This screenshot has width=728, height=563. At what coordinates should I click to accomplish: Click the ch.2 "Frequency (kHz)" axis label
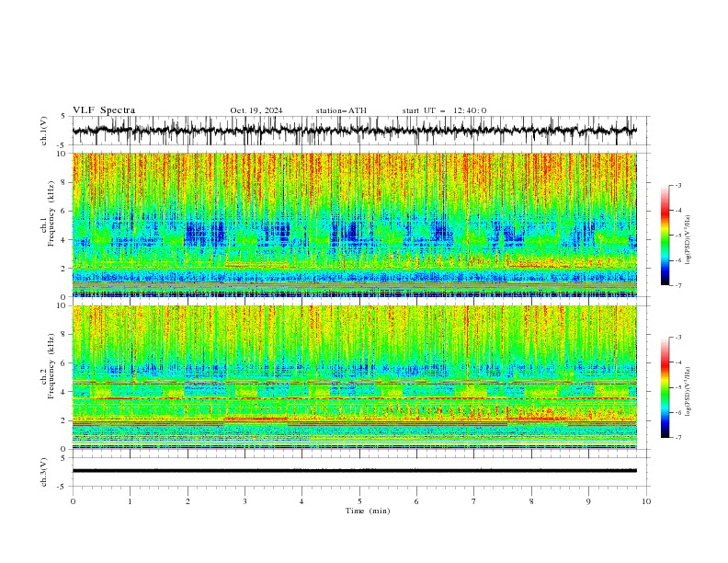coord(51,366)
